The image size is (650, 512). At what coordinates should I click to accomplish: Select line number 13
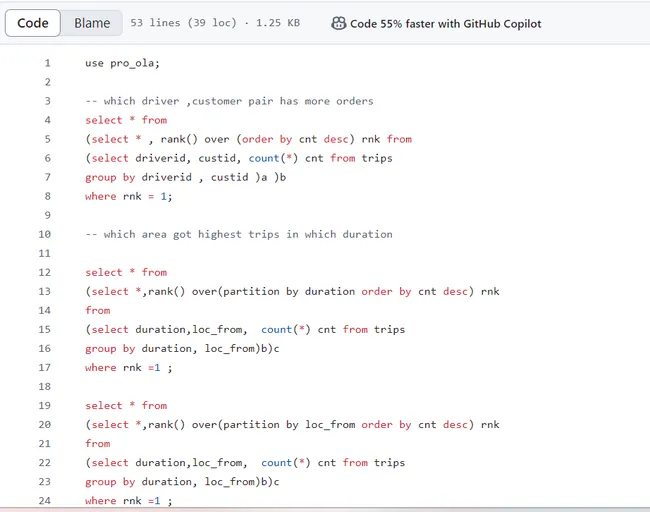(x=44, y=291)
